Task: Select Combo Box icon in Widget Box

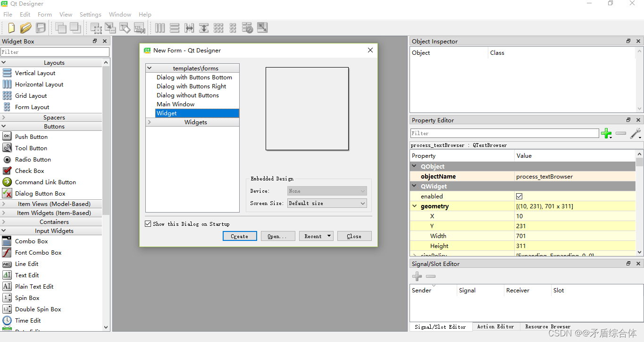Action: pyautogui.click(x=7, y=241)
